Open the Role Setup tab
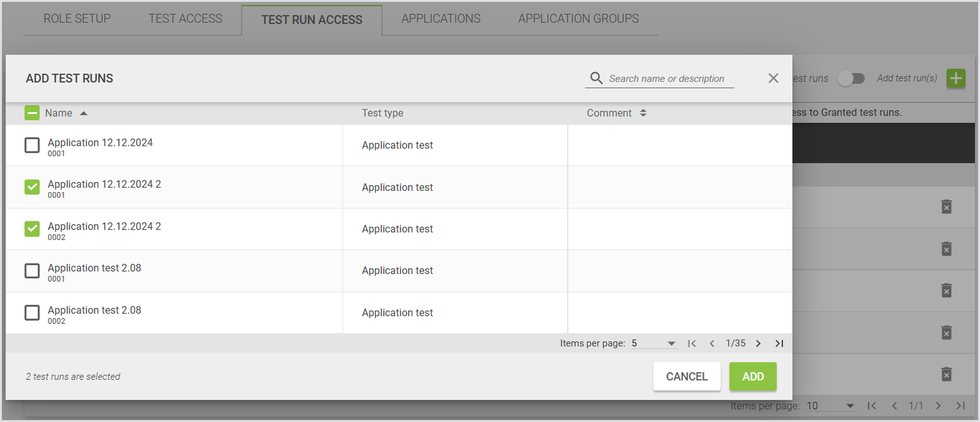The image size is (980, 422). click(77, 19)
